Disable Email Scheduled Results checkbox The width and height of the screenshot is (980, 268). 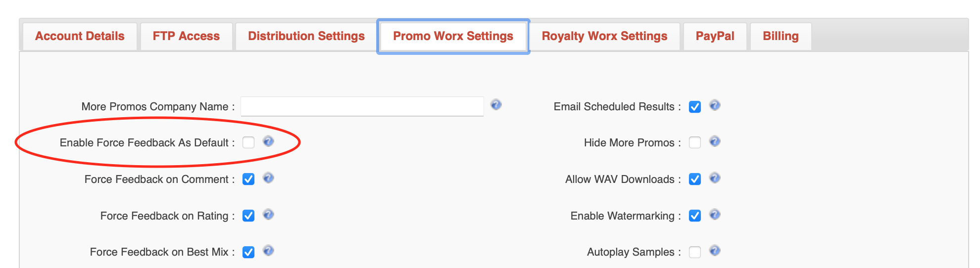tap(695, 107)
